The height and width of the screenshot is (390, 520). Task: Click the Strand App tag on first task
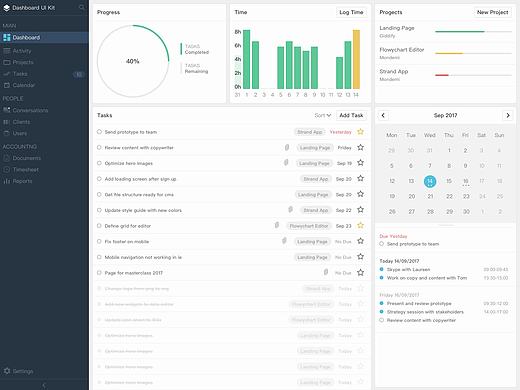pos(310,132)
